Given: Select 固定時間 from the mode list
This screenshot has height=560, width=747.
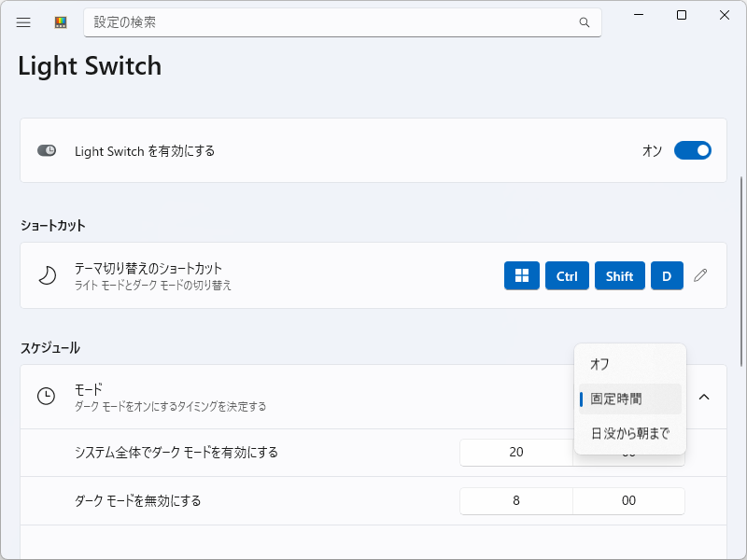Looking at the screenshot, I should 627,398.
